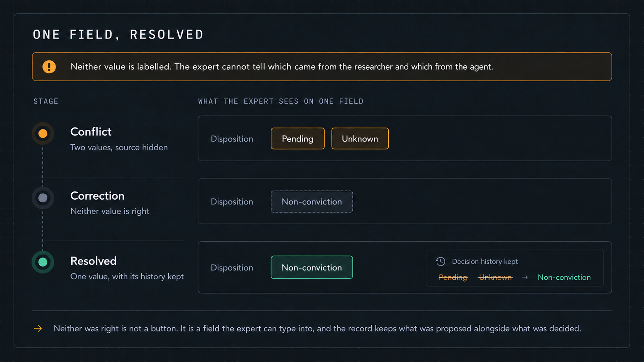Open the Correction stage title
Viewport: 644px width, 362px height.
pyautogui.click(x=97, y=196)
